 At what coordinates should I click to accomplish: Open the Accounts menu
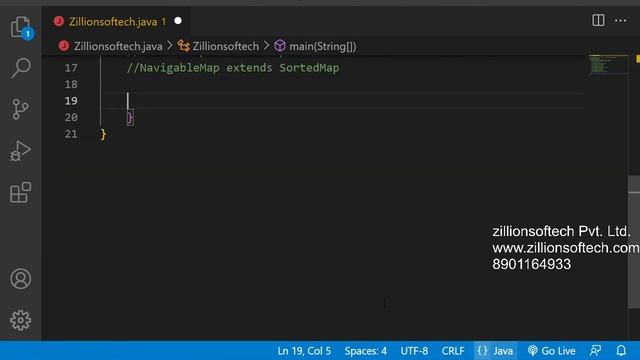20,279
